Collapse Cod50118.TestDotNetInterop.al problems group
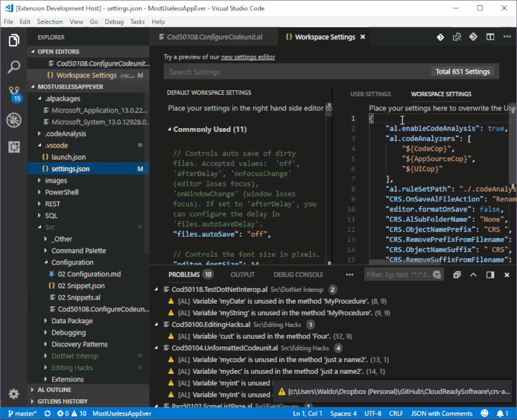The image size is (517, 420). point(156,289)
